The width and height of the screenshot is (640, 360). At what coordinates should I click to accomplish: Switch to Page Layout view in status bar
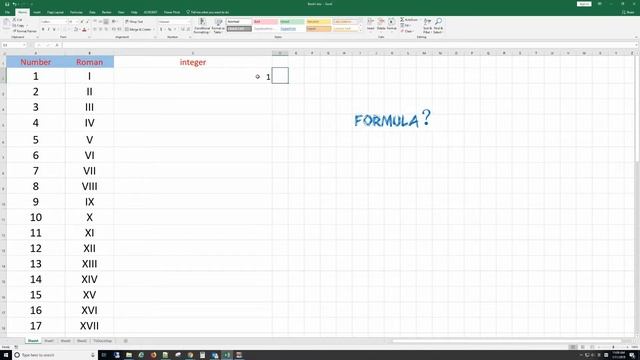582,347
